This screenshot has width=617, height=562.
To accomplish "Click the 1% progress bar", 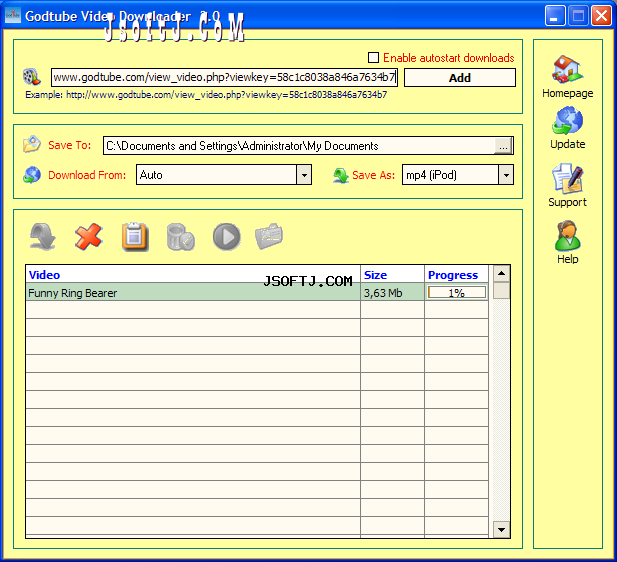I will click(456, 292).
